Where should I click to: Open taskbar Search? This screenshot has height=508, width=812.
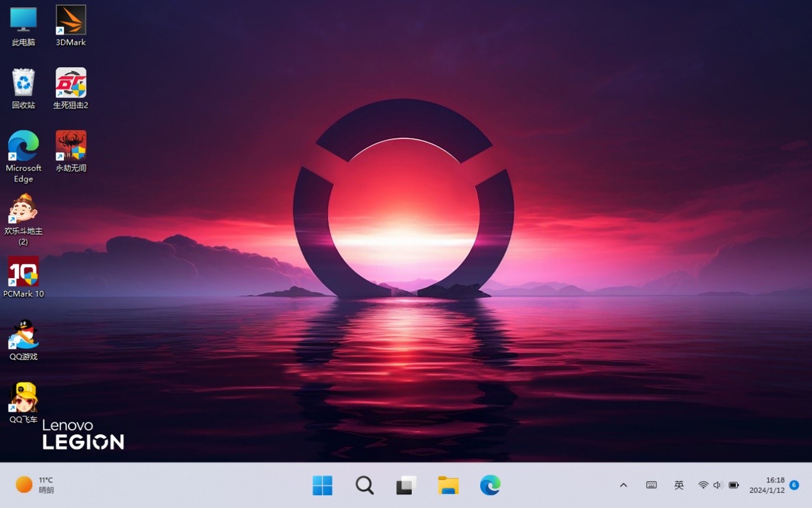click(364, 486)
